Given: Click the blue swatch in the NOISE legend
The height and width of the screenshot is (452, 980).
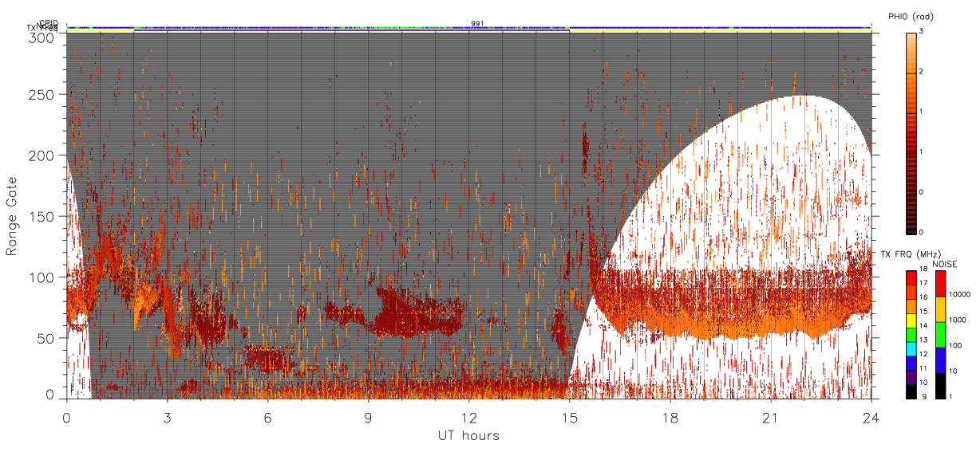Looking at the screenshot, I should pyautogui.click(x=940, y=360).
